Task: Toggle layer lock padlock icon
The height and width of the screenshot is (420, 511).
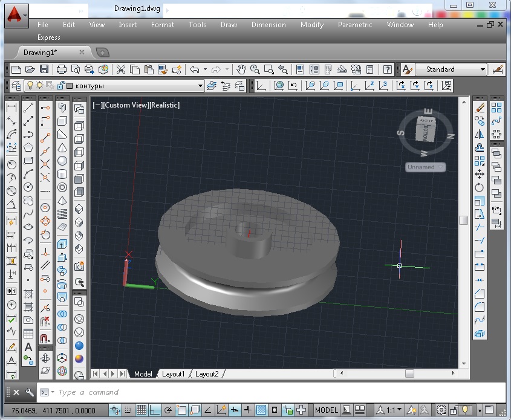Action: pos(60,86)
